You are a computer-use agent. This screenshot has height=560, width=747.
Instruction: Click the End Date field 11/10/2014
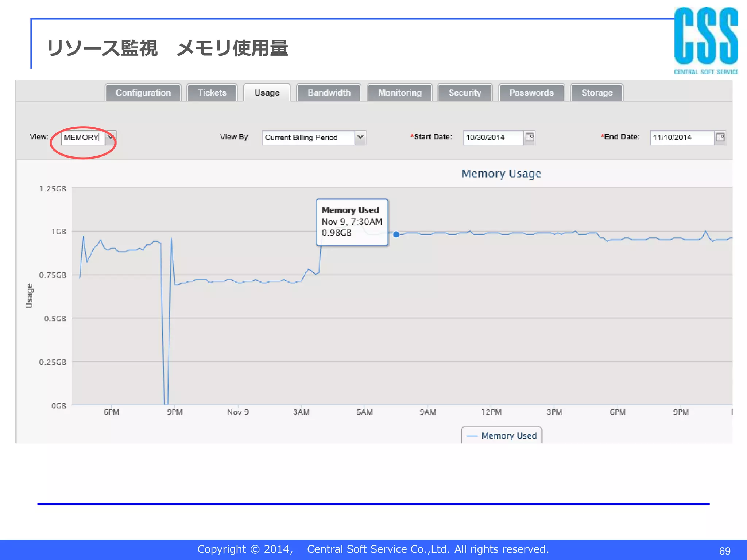tap(682, 137)
